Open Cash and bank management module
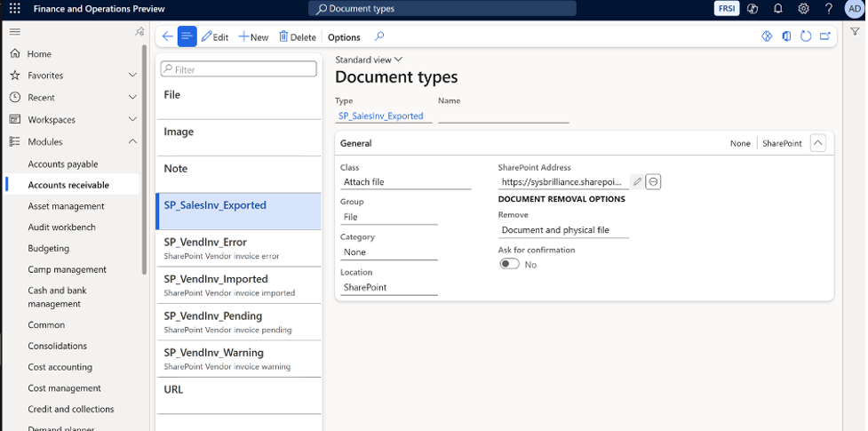Viewport: 868px width, 431px height. [57, 297]
